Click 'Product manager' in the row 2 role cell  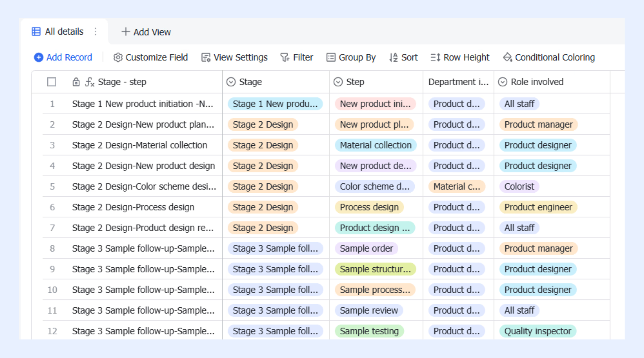(x=538, y=124)
